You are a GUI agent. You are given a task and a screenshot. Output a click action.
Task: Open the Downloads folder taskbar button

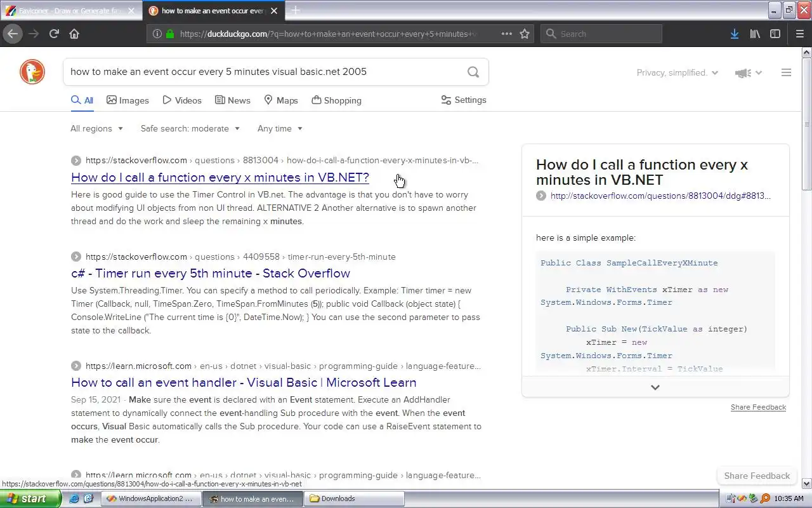click(353, 498)
